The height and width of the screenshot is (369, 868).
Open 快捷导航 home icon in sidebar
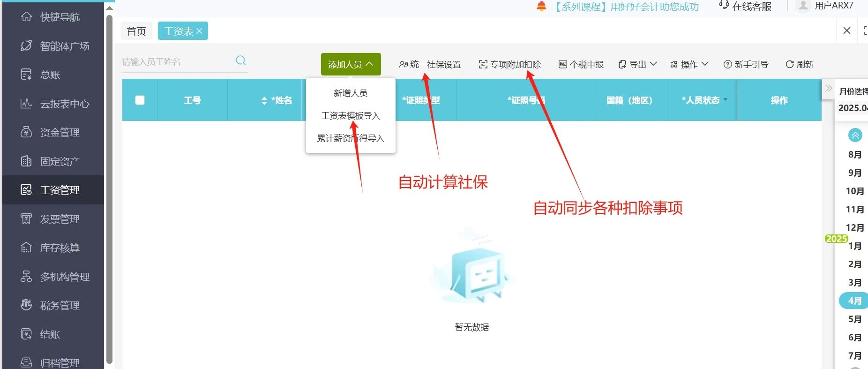(x=26, y=17)
